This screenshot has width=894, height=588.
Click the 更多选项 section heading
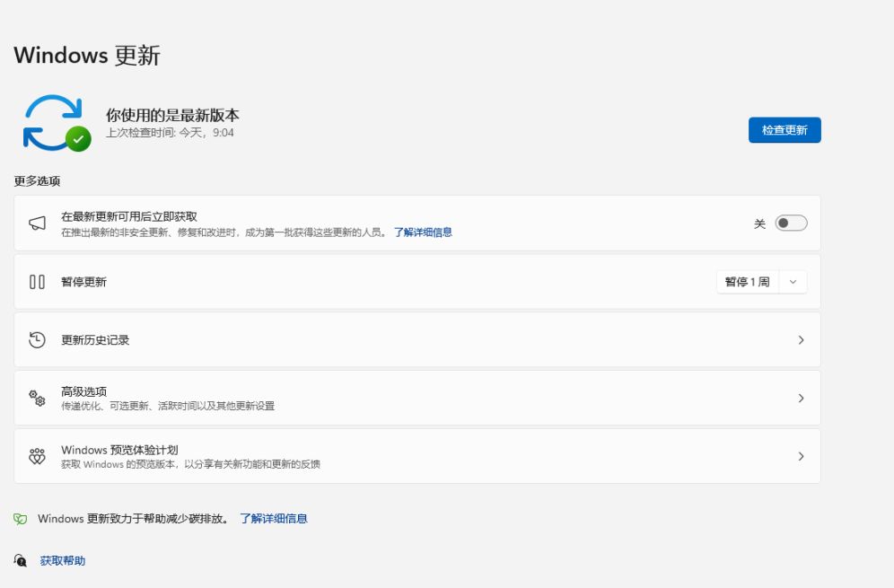click(37, 180)
